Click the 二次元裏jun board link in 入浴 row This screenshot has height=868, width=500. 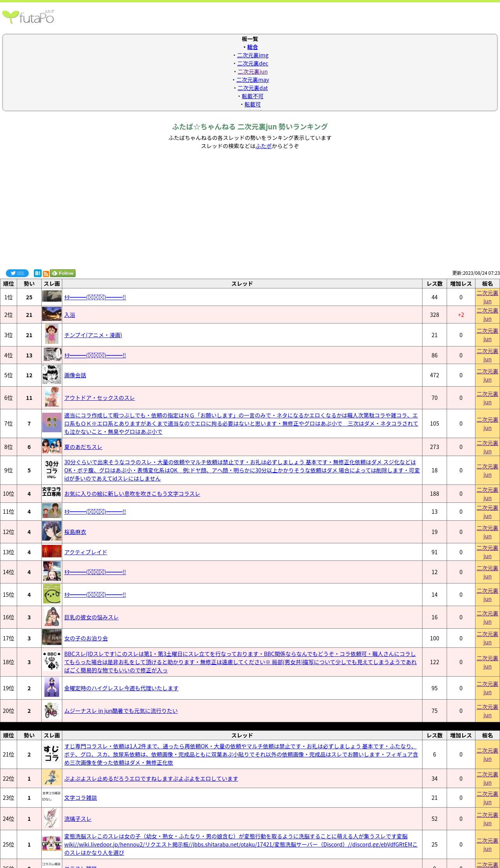tap(488, 315)
